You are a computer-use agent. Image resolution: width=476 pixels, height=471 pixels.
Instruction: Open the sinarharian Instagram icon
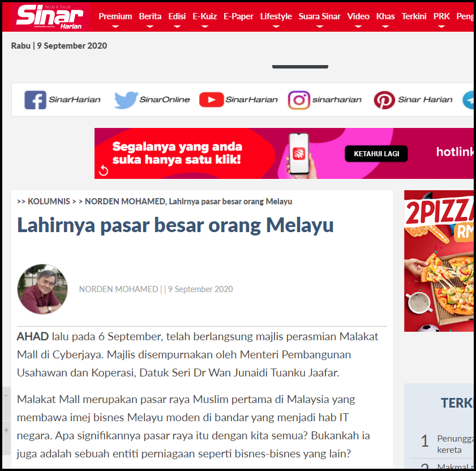(x=299, y=100)
